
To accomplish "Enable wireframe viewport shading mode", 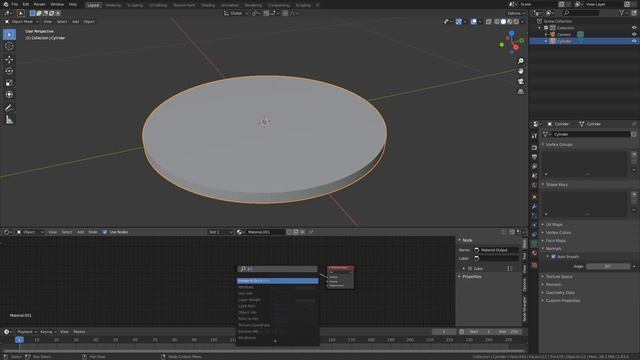I will tap(497, 22).
